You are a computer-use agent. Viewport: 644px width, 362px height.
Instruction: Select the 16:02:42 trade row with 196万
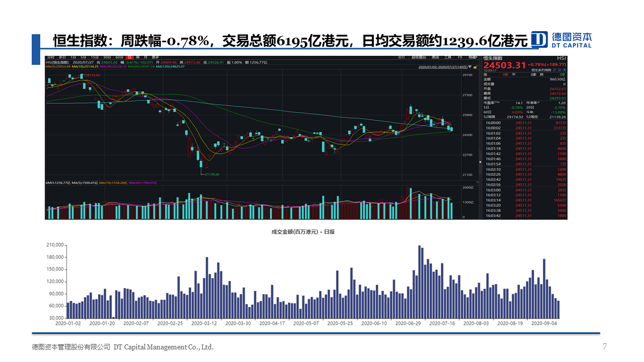525,179
